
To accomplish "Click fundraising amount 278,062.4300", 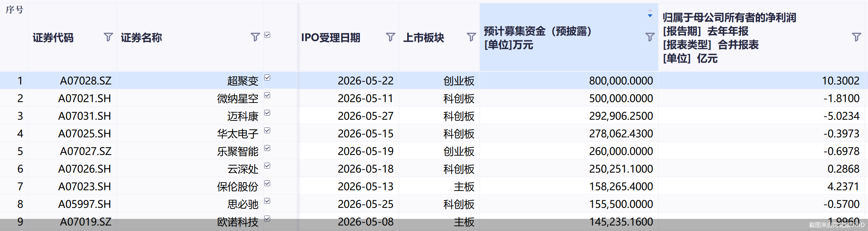I will (x=621, y=133).
